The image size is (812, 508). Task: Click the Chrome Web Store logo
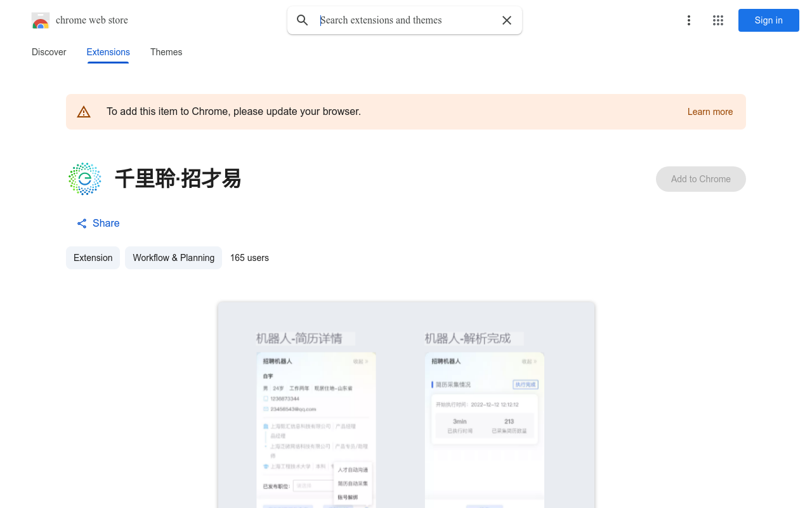pos(41,20)
